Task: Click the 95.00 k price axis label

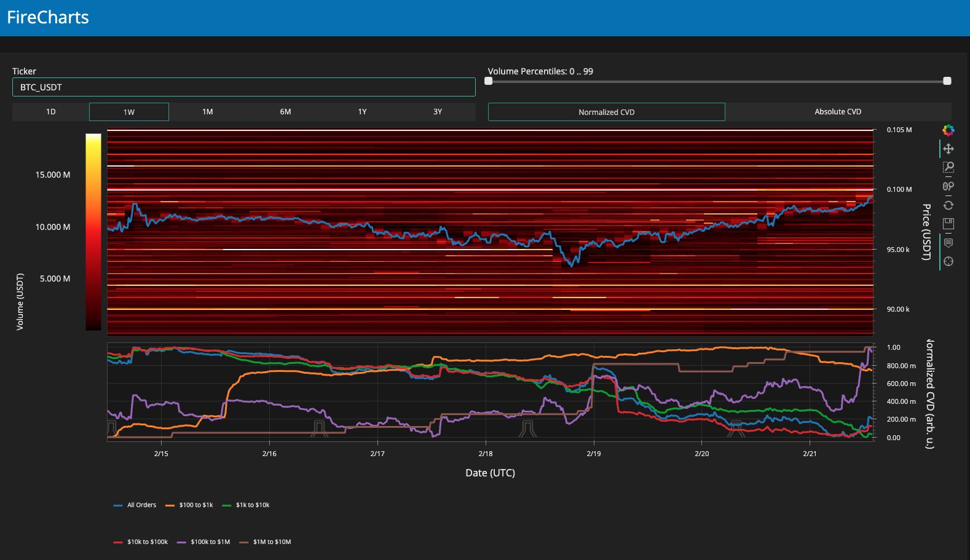Action: [898, 250]
